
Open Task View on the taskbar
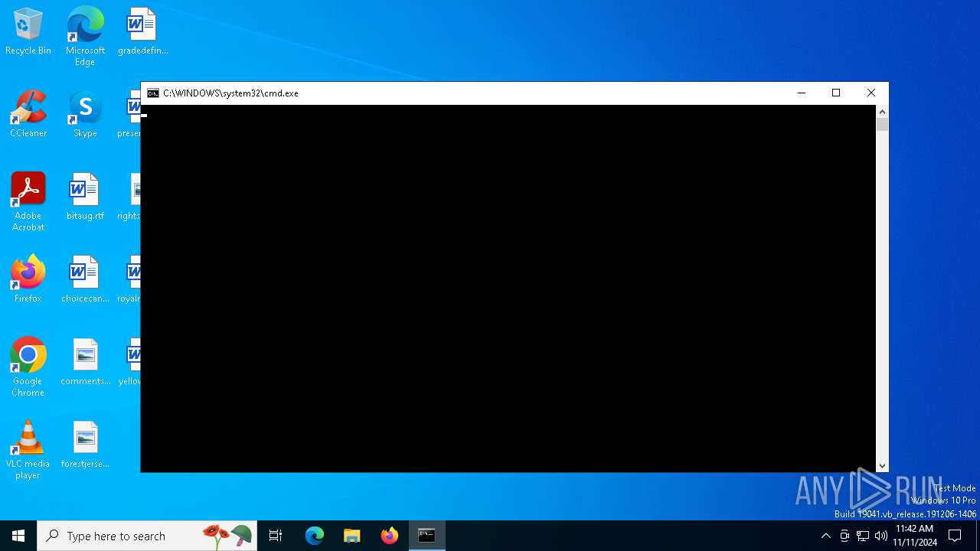[276, 536]
